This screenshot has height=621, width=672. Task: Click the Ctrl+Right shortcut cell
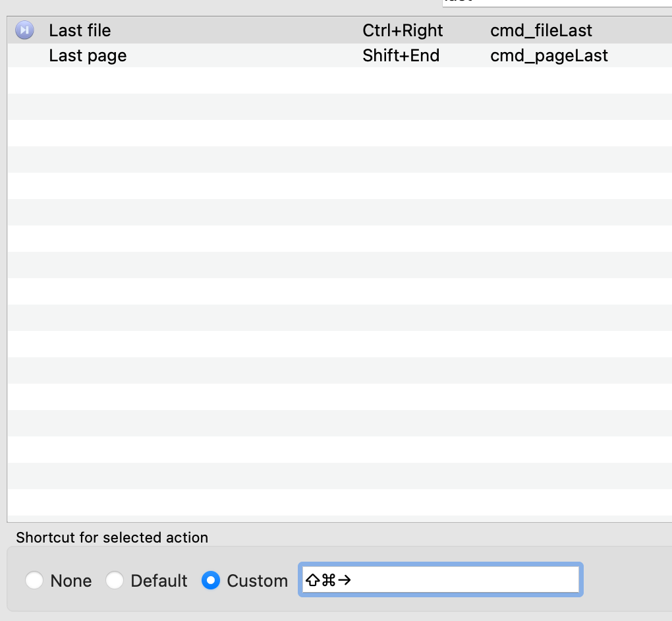tap(403, 30)
